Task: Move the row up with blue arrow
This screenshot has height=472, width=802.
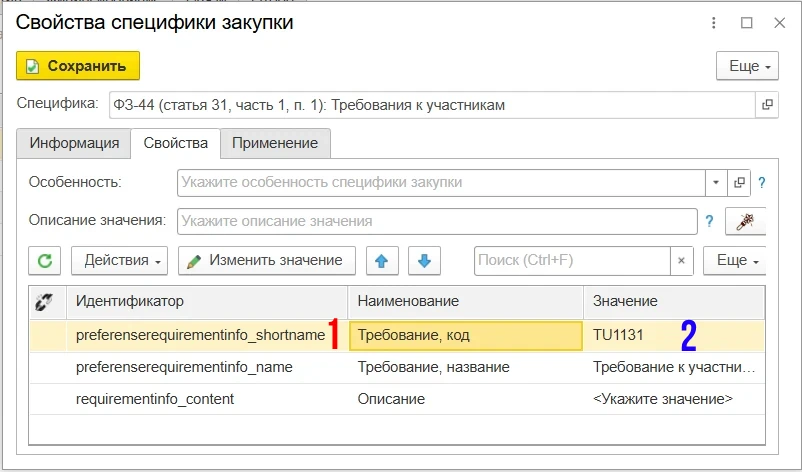Action: 382,261
